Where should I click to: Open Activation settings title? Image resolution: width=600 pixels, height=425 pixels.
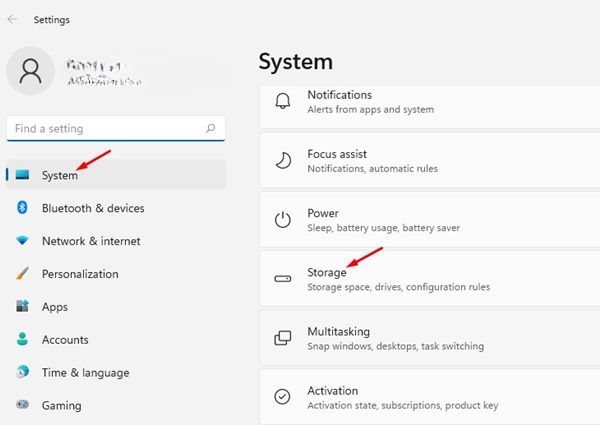click(333, 391)
